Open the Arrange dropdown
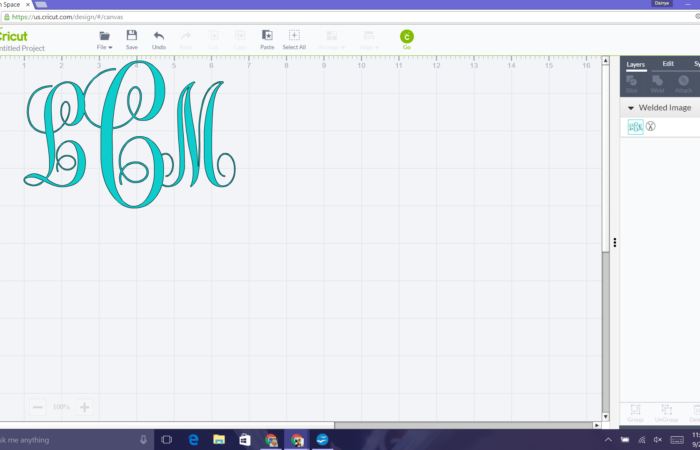Viewport: 700px width, 450px height. coord(332,40)
